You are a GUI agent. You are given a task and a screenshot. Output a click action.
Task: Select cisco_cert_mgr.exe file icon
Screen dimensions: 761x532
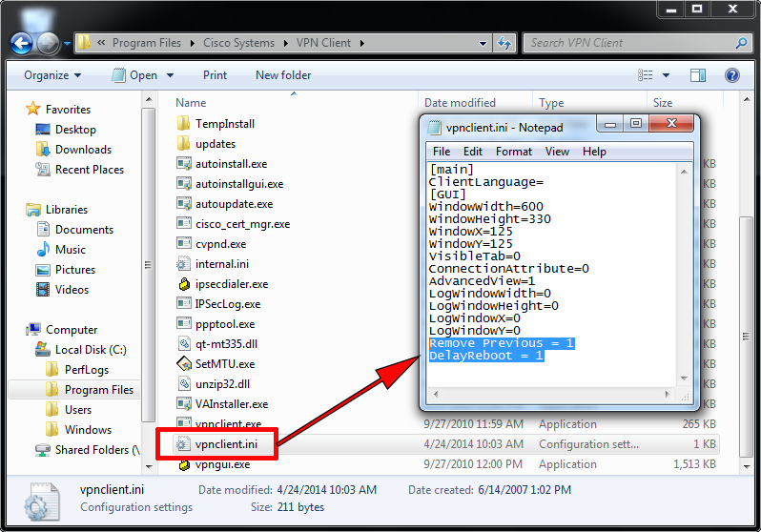[x=183, y=224]
